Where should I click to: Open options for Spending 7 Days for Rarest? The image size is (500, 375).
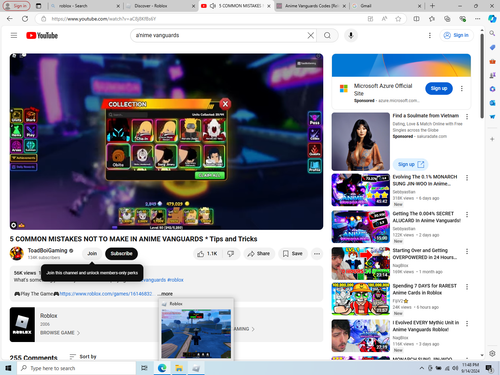(x=467, y=287)
